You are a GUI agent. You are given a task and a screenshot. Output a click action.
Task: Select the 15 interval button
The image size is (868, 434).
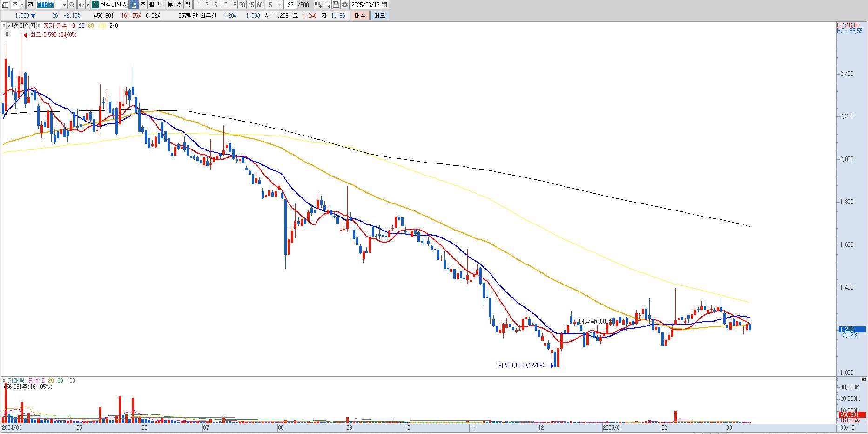pos(233,5)
